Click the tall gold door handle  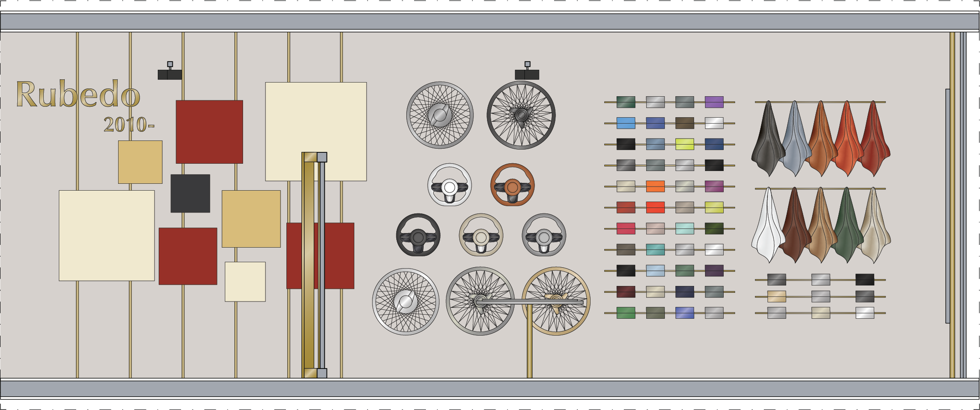pos(308,265)
